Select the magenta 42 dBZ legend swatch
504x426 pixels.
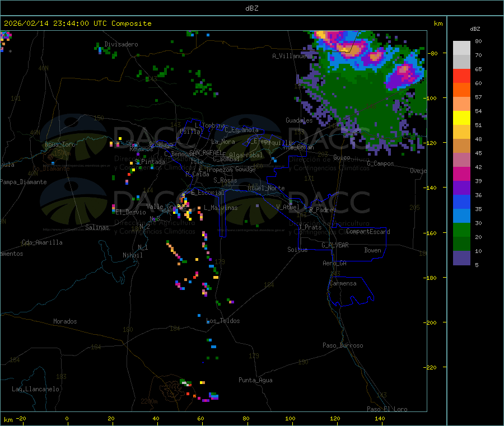tap(461, 174)
